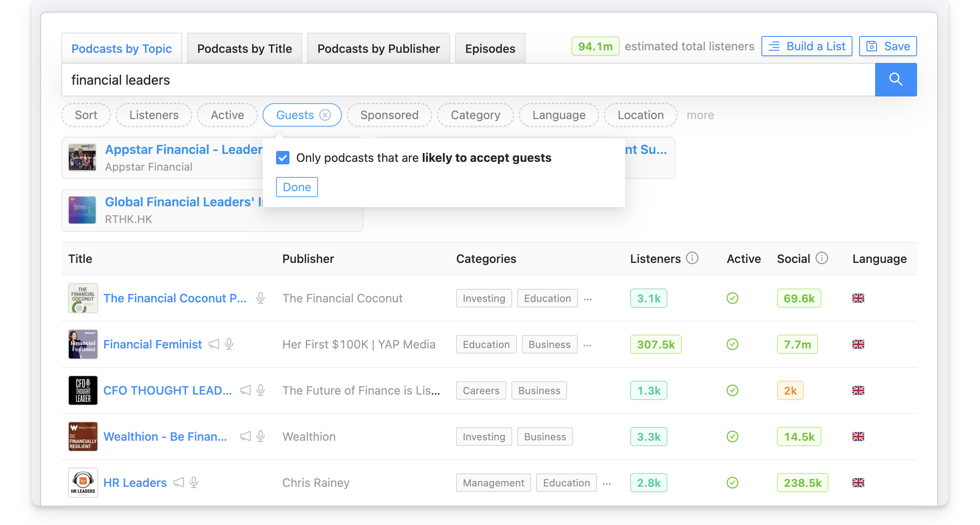Click the Save button
980x525 pixels.
point(888,46)
